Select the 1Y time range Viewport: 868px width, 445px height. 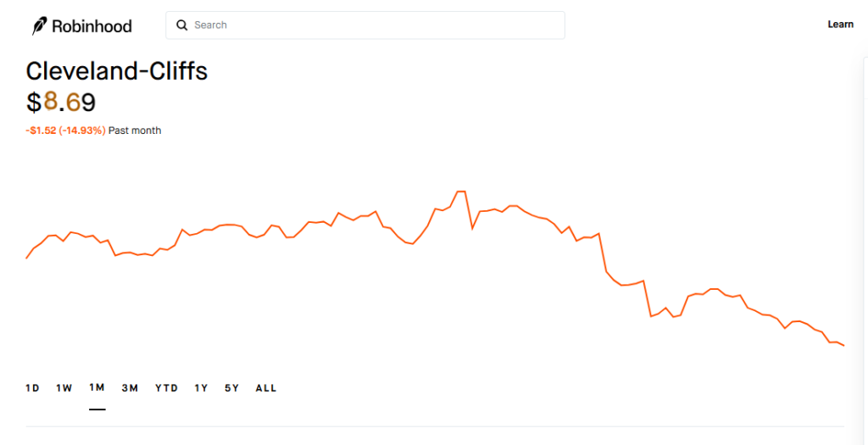(x=201, y=388)
